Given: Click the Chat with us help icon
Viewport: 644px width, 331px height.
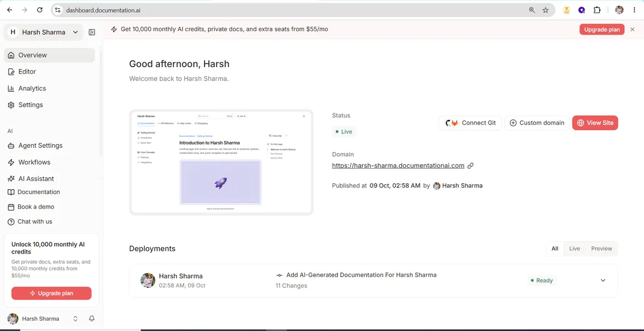Looking at the screenshot, I should tap(11, 221).
